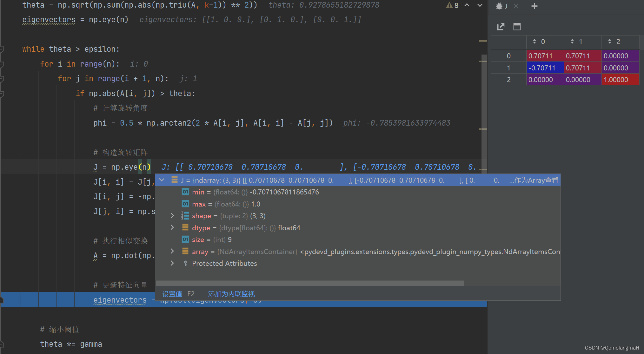
Task: Click the window layout icon in viewer
Action: click(517, 27)
